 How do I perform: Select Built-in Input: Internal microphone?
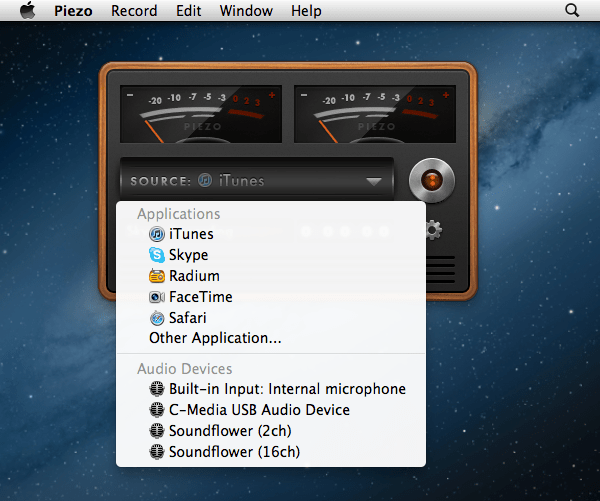271,389
